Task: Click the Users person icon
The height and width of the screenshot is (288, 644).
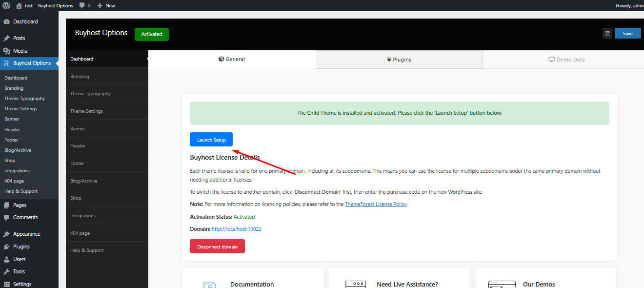Action: (7, 259)
